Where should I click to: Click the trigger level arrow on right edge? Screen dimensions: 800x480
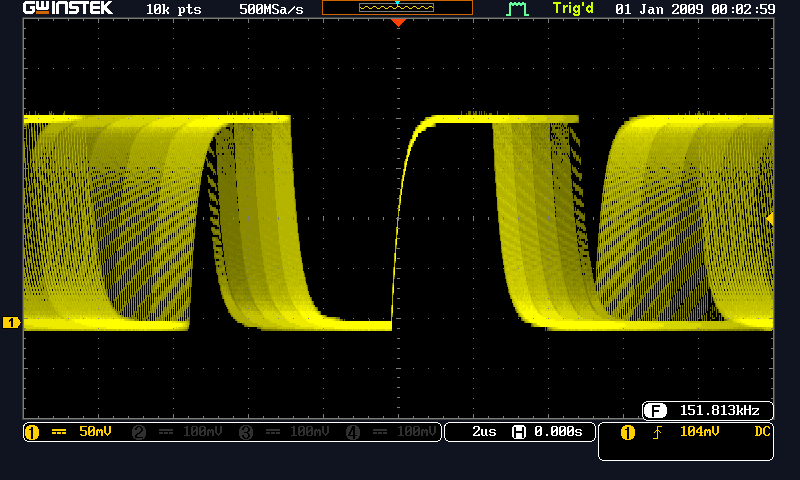(769, 218)
